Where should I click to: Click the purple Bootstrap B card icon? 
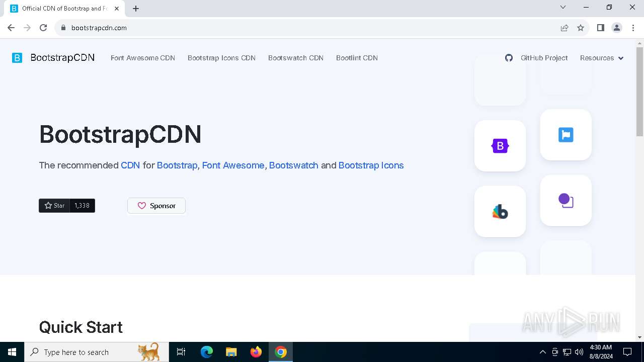[x=500, y=146]
